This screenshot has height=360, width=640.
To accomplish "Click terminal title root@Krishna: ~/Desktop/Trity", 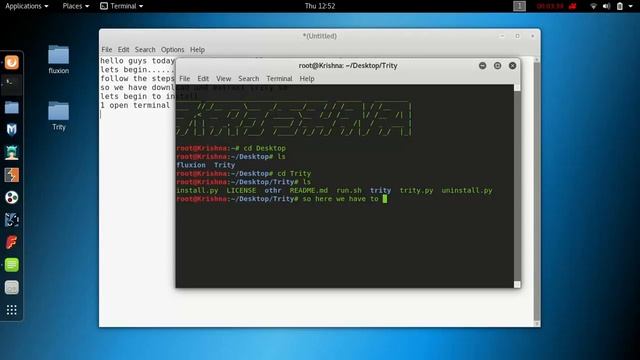I will point(348,66).
